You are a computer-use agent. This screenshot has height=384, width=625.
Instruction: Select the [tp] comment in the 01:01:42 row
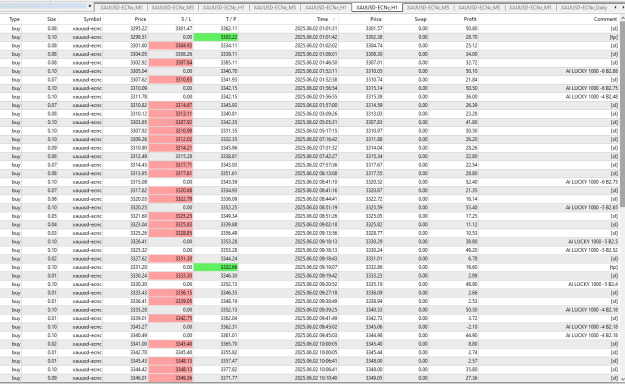click(x=614, y=37)
